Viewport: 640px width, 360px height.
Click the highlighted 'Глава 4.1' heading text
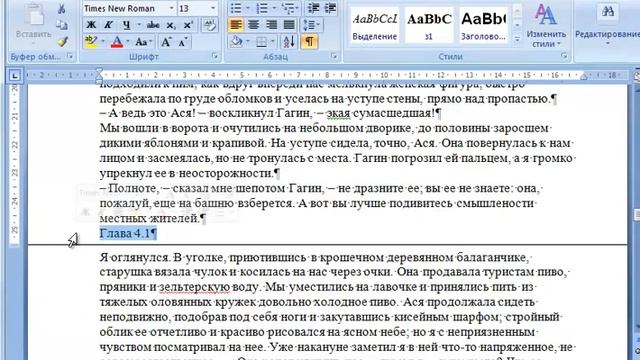(x=128, y=233)
